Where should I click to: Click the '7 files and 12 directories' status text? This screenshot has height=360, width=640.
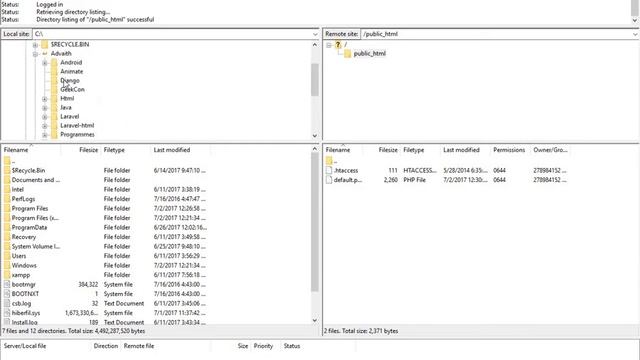click(x=73, y=331)
